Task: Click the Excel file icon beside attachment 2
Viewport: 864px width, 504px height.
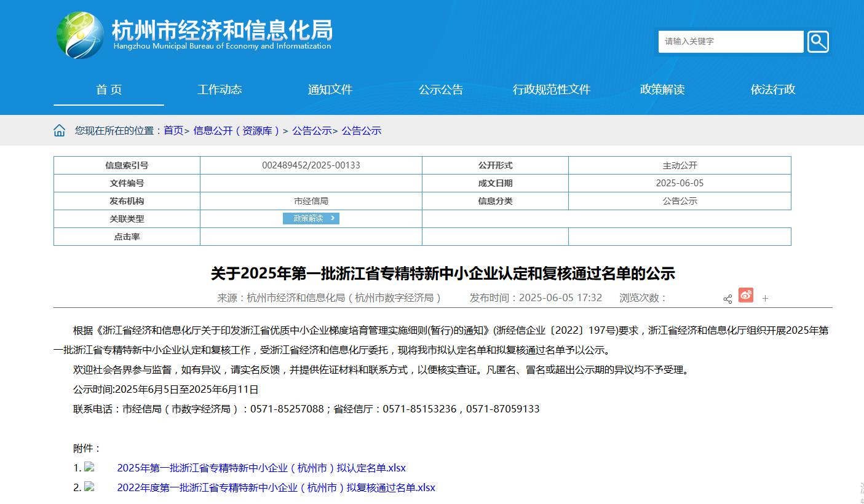Action: pyautogui.click(x=90, y=487)
